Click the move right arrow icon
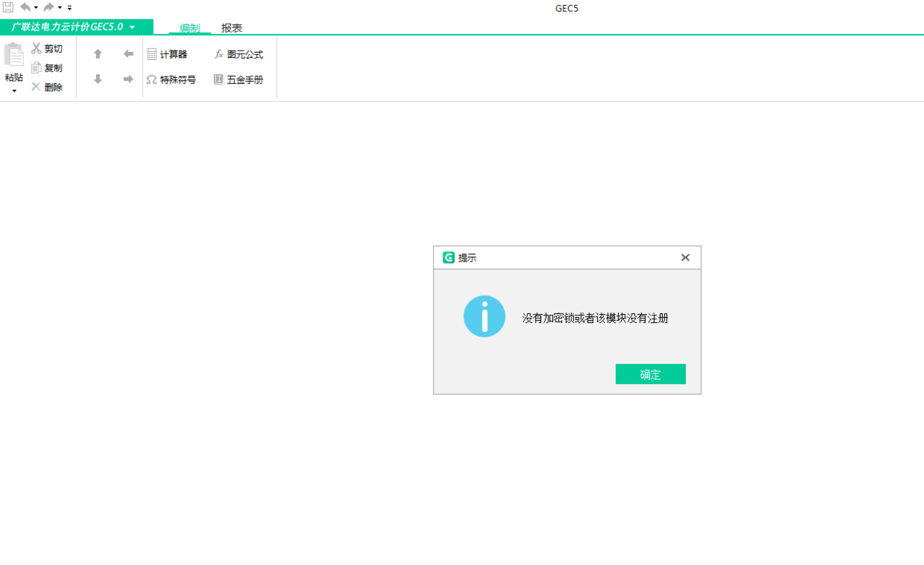 click(x=128, y=79)
